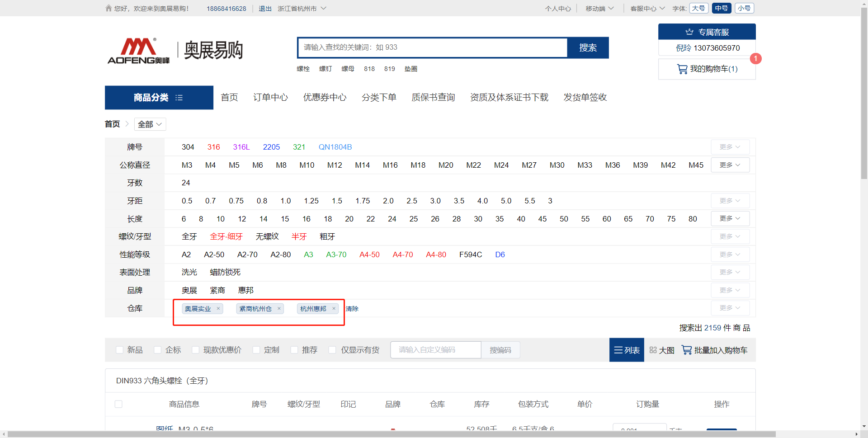Tick the select-all checkbox in table header
Screen dimensions: 868x438
118,404
